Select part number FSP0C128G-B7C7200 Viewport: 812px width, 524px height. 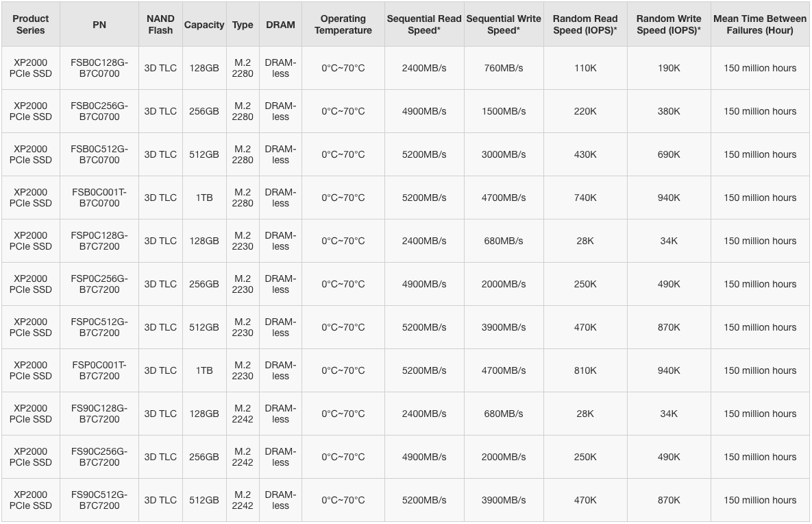tap(99, 241)
